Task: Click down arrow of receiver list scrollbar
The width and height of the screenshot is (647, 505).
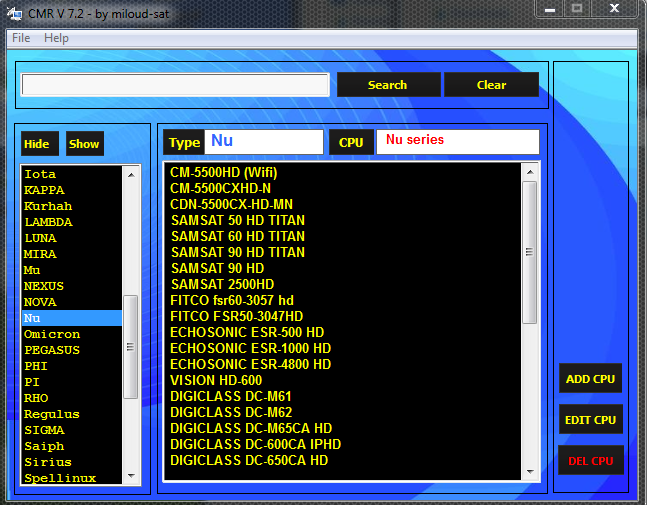Action: [530, 471]
